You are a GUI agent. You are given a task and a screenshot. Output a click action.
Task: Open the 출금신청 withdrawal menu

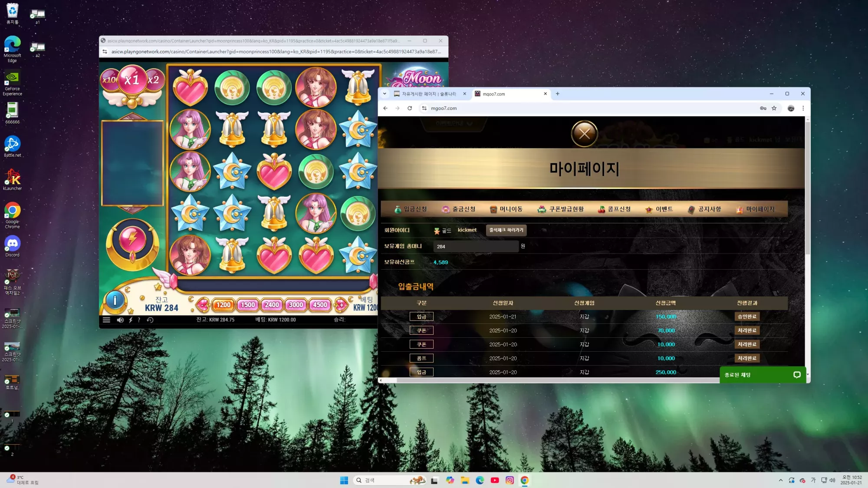pos(459,209)
